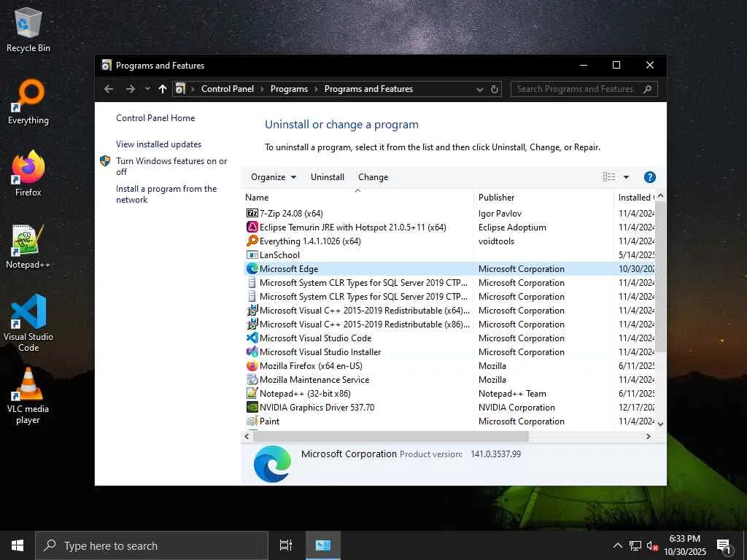Screen dimensions: 747x560
Task: Click the Eclipse Temurin JRE row icon
Action: coord(252,227)
